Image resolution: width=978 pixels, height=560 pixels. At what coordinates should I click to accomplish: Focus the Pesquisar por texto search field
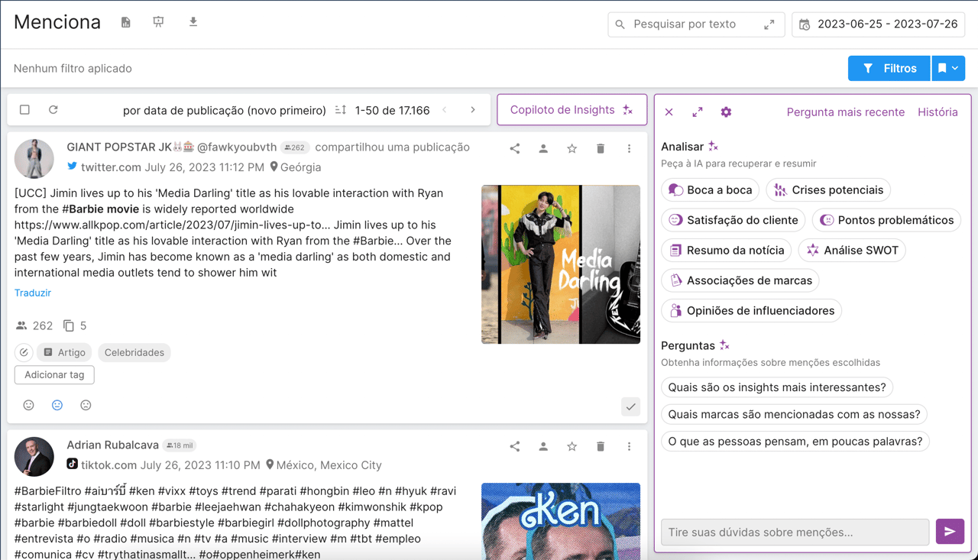point(691,24)
